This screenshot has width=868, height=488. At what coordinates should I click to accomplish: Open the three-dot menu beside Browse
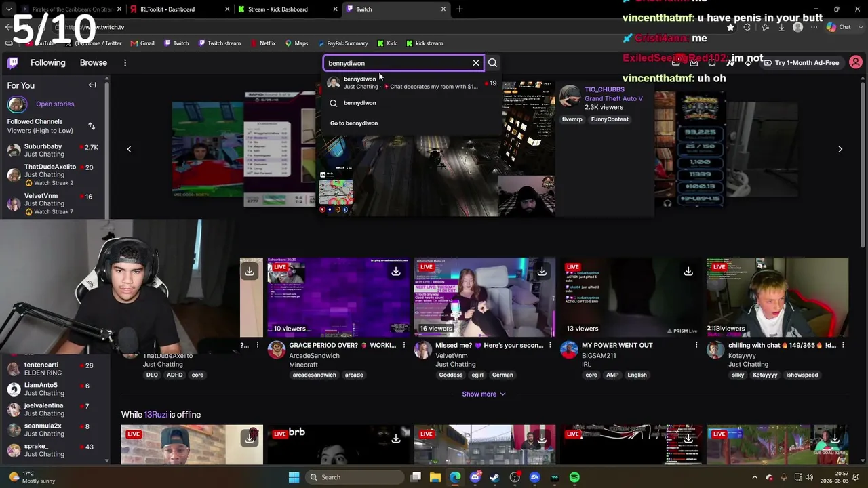[x=125, y=63]
